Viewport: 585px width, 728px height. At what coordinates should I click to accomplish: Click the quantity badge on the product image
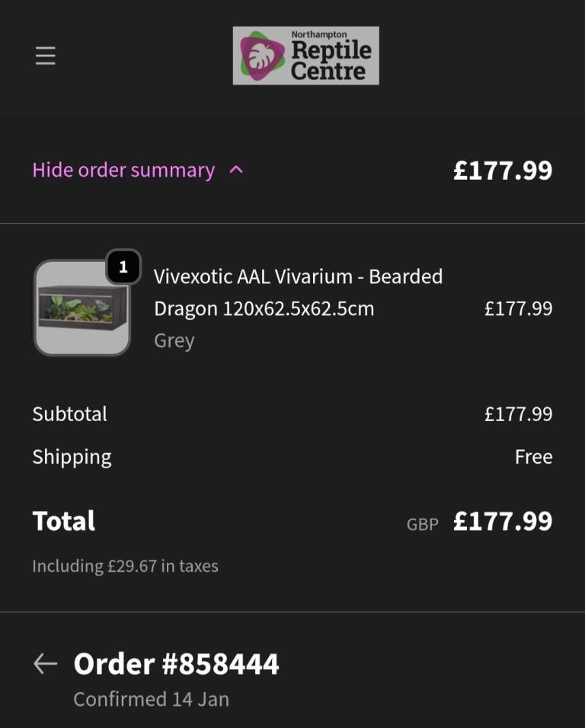(x=123, y=267)
